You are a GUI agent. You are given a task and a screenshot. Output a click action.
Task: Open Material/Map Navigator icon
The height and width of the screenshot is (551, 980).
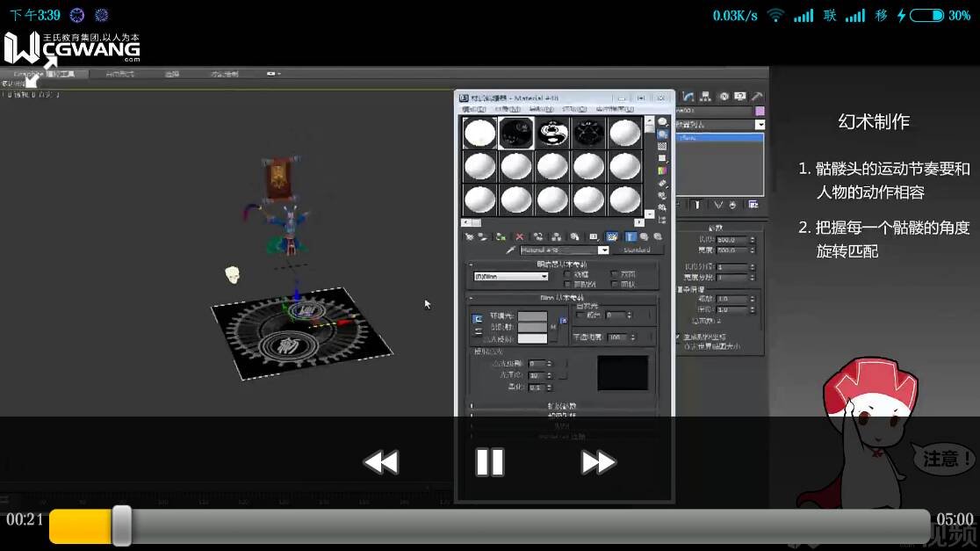(662, 221)
